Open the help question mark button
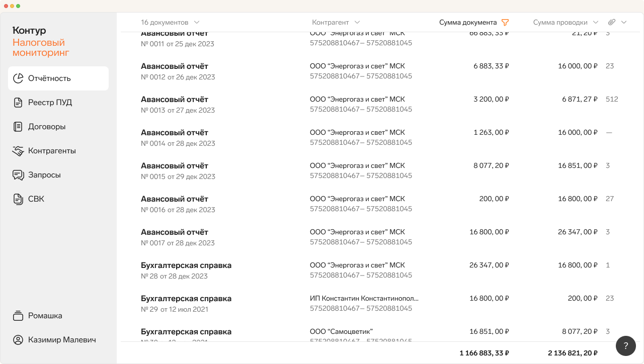The width and height of the screenshot is (644, 364). [x=626, y=346]
